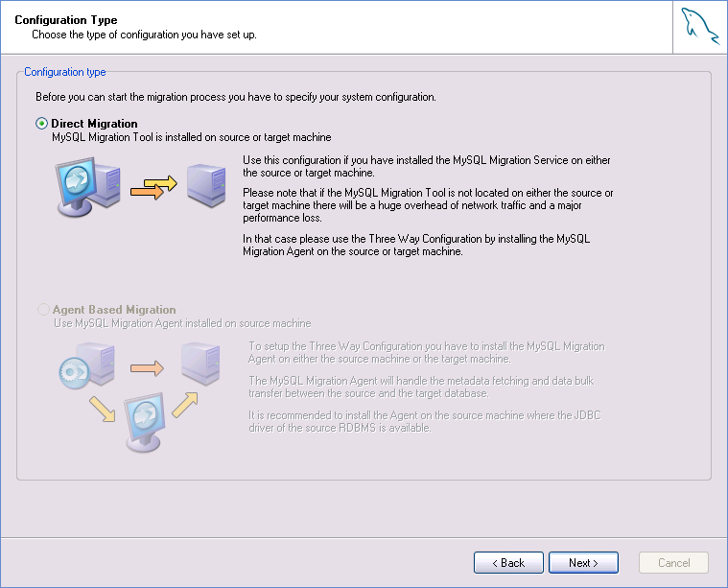Viewport: 728px width, 588px height.
Task: Click the yellow arrow pointing down to monitor
Action: (x=102, y=410)
